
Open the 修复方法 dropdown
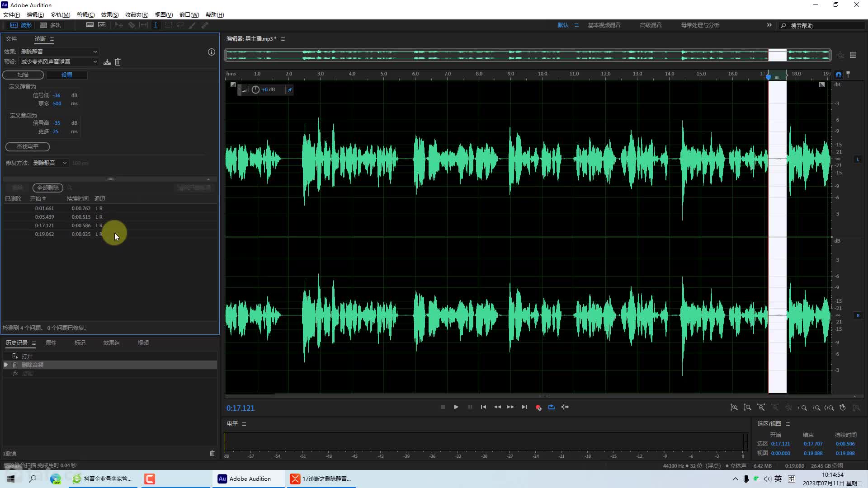pos(50,163)
